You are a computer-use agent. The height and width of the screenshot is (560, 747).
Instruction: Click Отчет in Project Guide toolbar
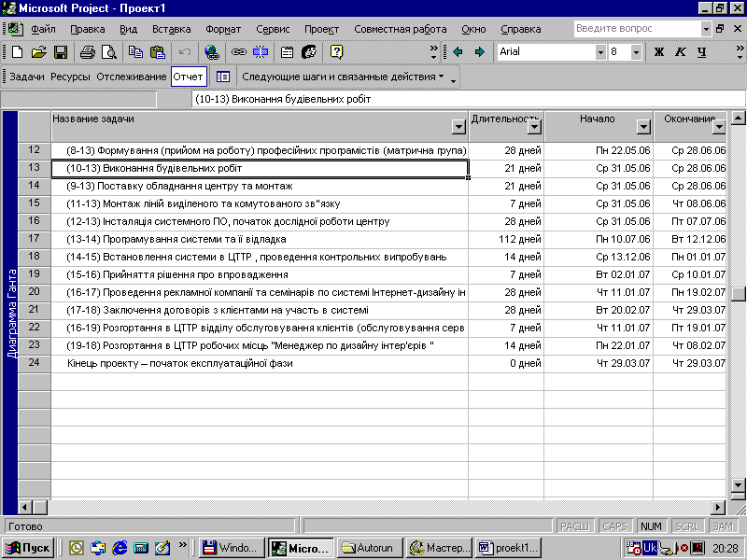[x=189, y=77]
